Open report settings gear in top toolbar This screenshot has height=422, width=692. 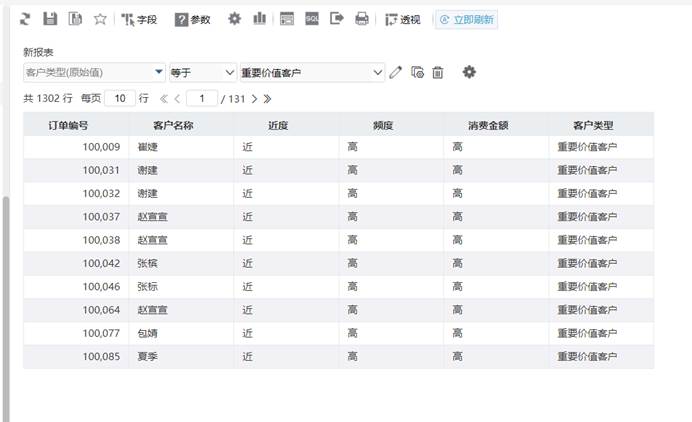[x=234, y=19]
